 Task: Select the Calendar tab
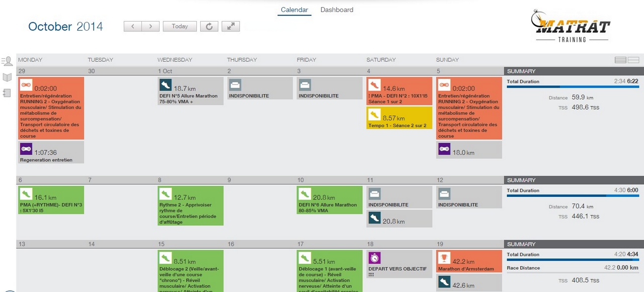click(294, 10)
